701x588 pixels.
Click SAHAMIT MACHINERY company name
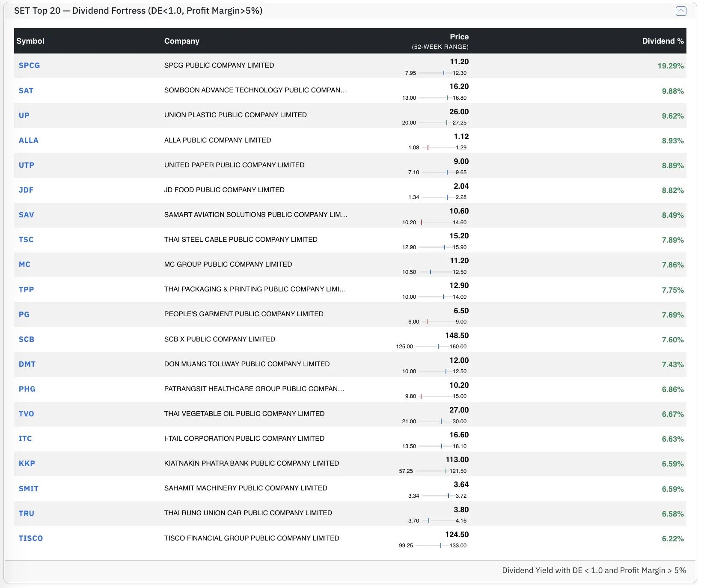pos(246,488)
